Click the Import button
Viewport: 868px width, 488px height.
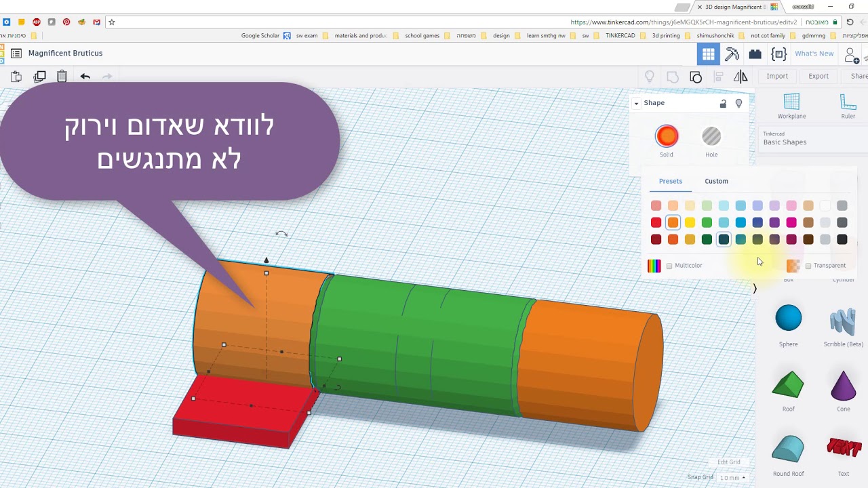[x=777, y=76]
